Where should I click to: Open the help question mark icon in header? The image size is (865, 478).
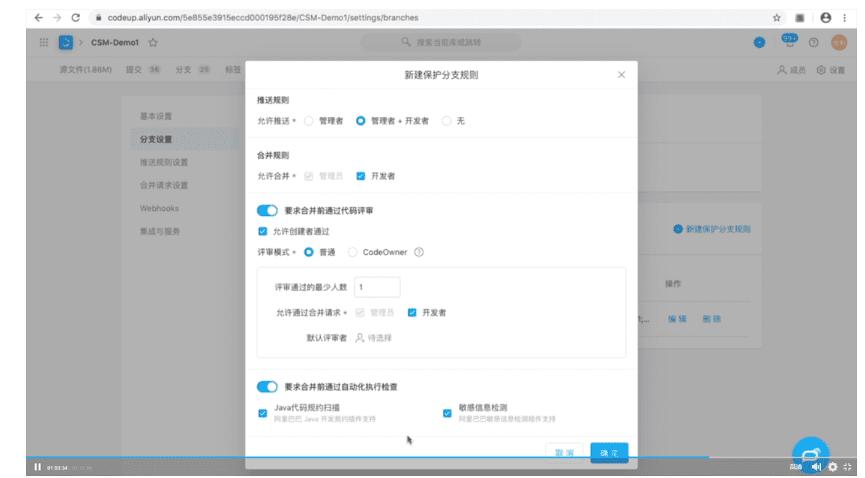pyautogui.click(x=814, y=43)
